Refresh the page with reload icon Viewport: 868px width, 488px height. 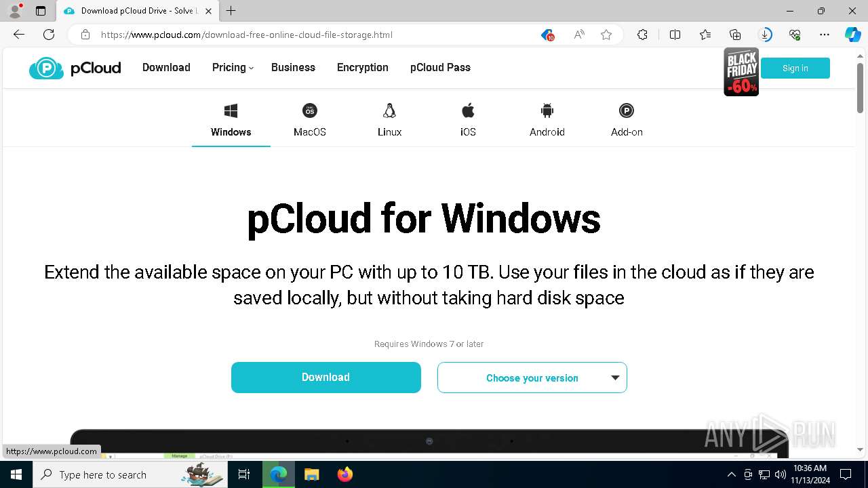pyautogui.click(x=49, y=35)
